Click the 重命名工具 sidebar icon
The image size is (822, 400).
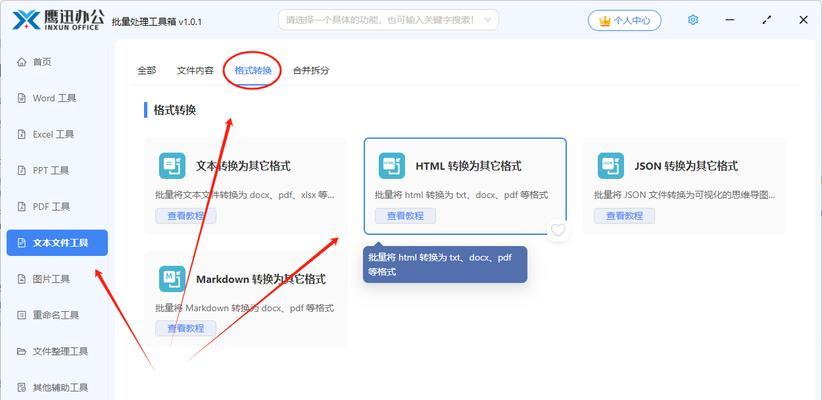click(21, 315)
